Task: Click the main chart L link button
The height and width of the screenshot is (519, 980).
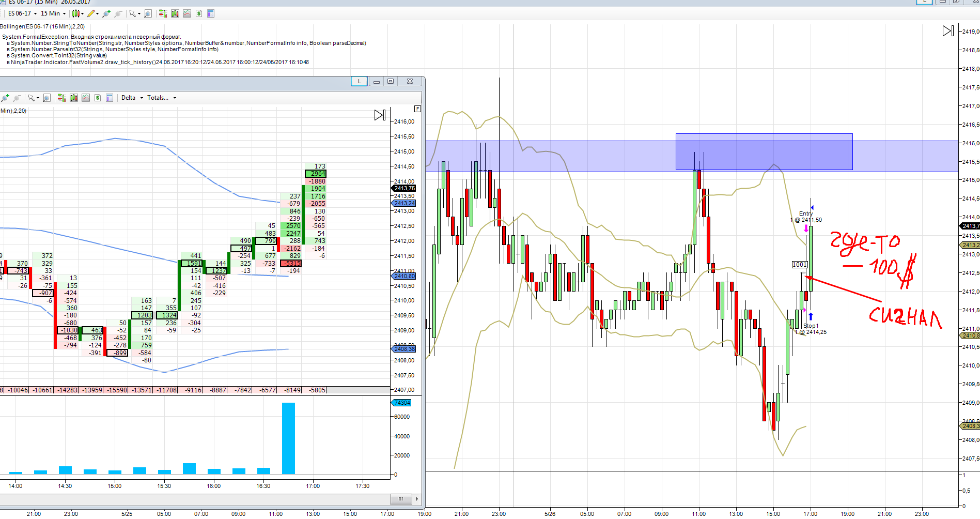Action: (x=924, y=2)
